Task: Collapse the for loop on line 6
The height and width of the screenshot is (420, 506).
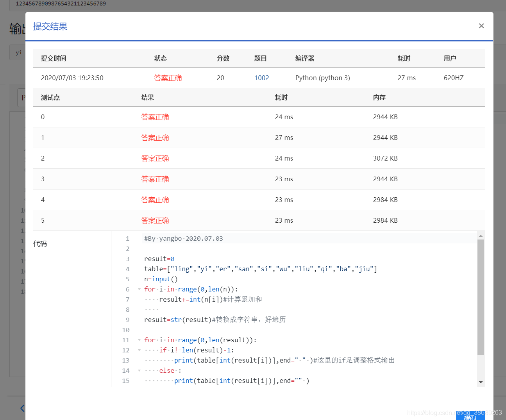Action: click(139, 289)
